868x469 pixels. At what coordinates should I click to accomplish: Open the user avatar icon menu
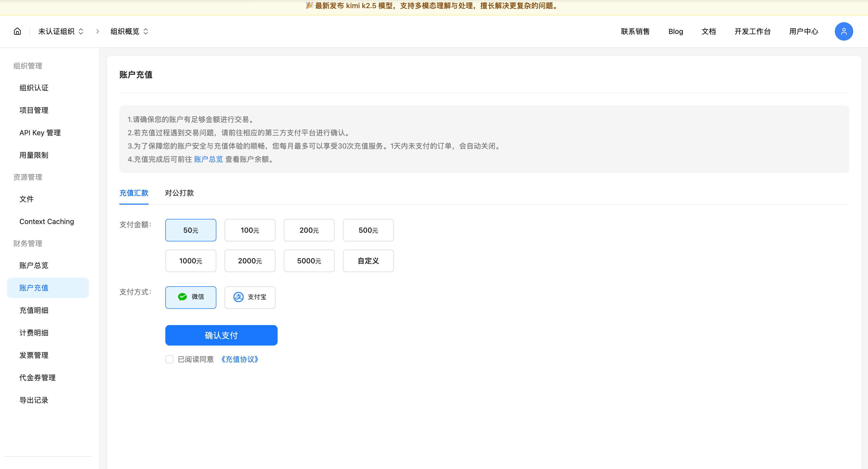(844, 31)
